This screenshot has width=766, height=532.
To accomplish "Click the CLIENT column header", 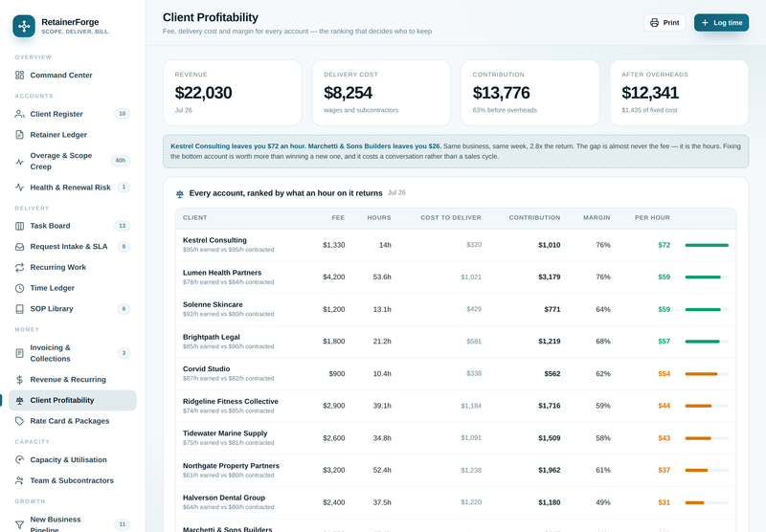I will click(x=195, y=218).
